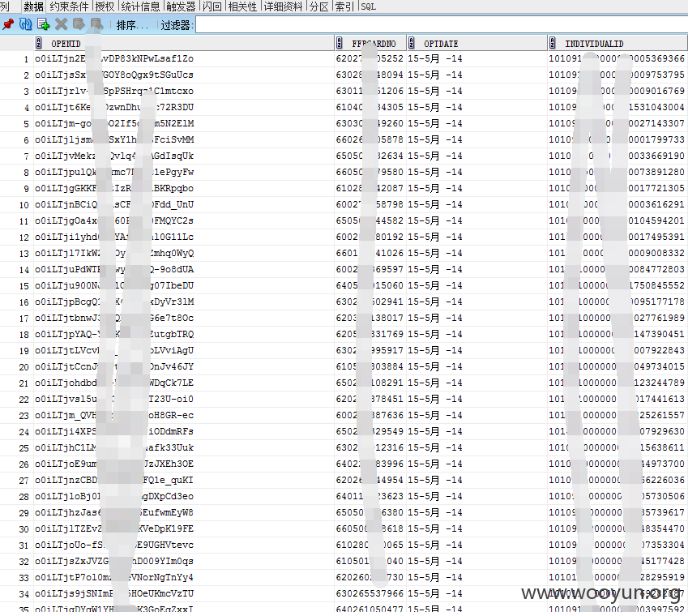The height and width of the screenshot is (616, 688).
Task: Sort icon on OPTDATE column header
Action: coord(411,43)
